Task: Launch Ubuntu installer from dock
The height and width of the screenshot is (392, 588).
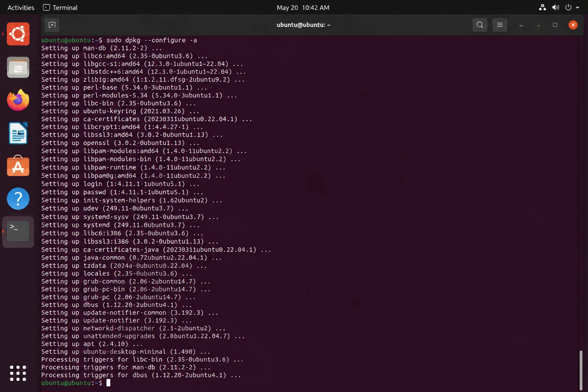Action: click(x=18, y=34)
